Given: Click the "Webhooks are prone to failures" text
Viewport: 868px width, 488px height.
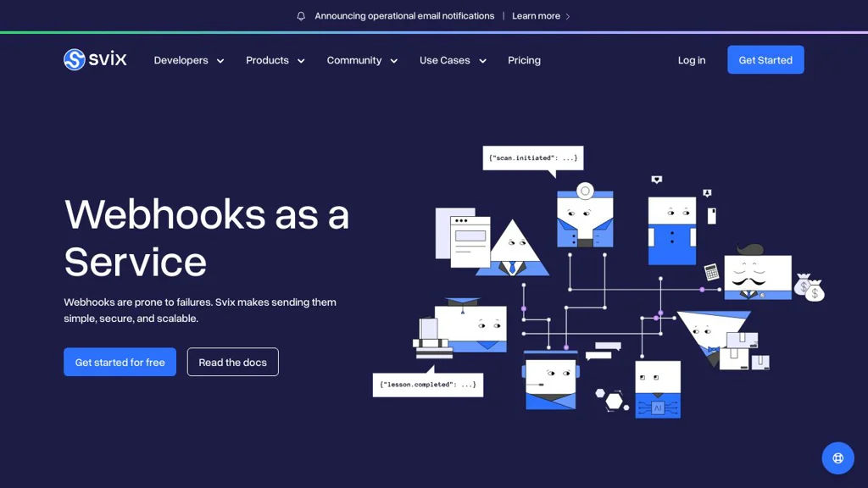Looking at the screenshot, I should click(200, 310).
